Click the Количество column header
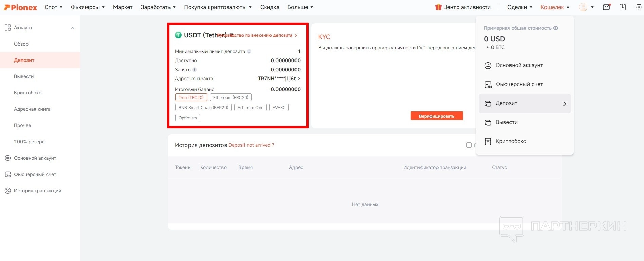The height and width of the screenshot is (261, 644). point(213,167)
